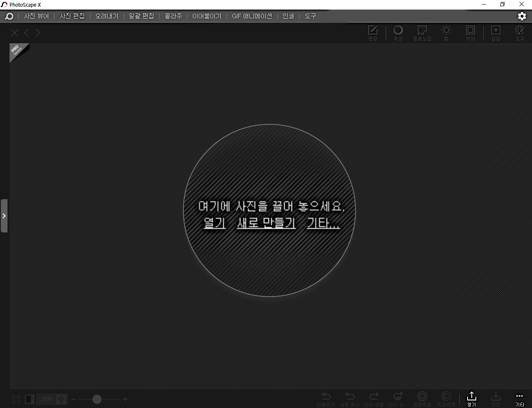This screenshot has width=532, height=408.
Task: Click the 새로 만들기 link
Action: [x=266, y=223]
